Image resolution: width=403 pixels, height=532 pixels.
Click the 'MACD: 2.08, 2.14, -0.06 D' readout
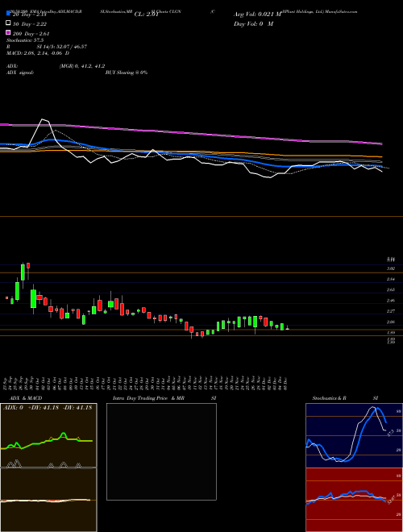pos(38,53)
